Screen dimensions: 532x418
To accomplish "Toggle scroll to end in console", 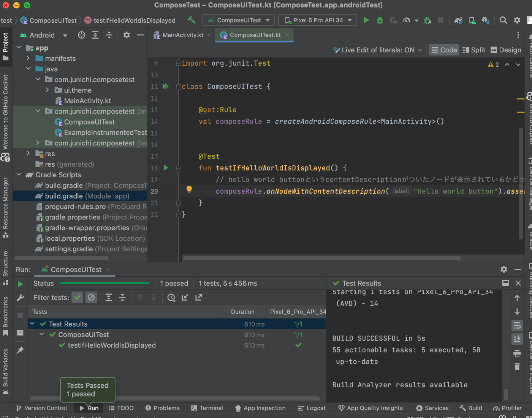I will [517, 339].
